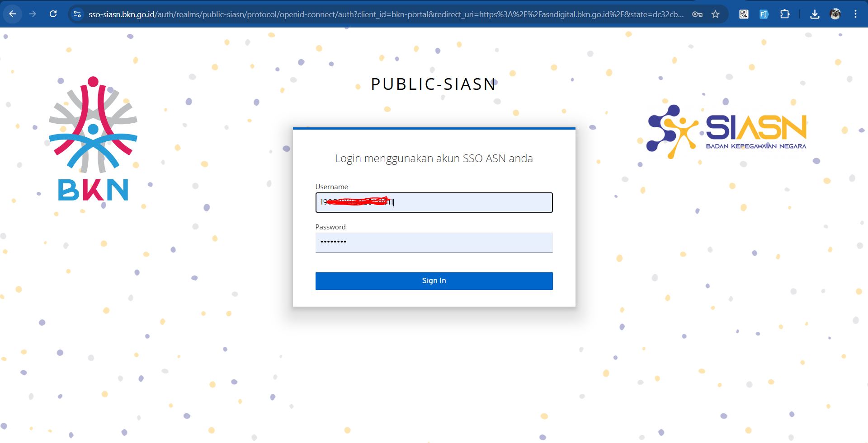
Task: Click the Username field label
Action: 331,187
